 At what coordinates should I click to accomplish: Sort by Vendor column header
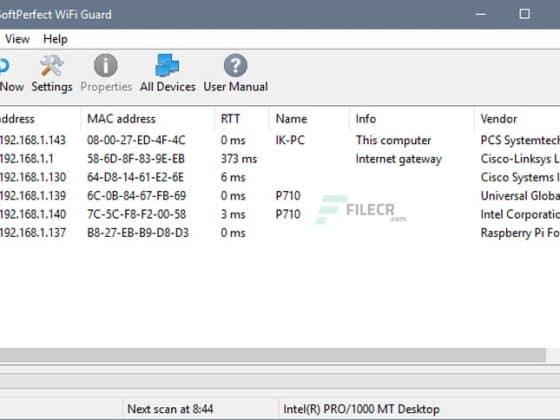499,119
